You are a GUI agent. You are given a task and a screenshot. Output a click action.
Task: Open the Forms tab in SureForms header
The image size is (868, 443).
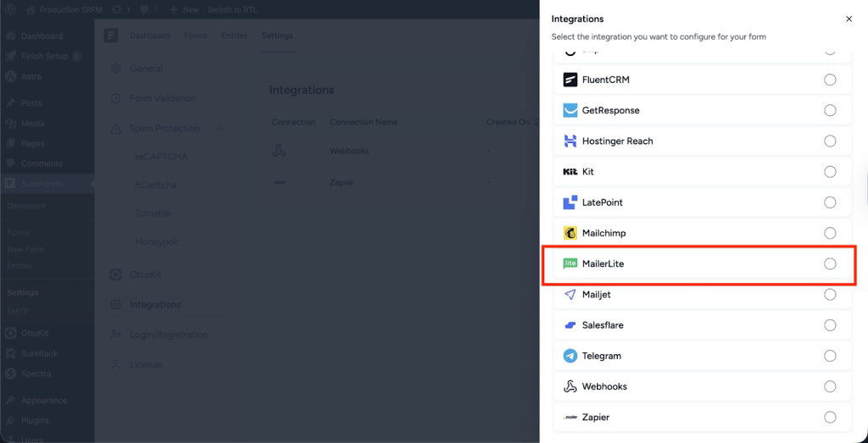(x=196, y=36)
